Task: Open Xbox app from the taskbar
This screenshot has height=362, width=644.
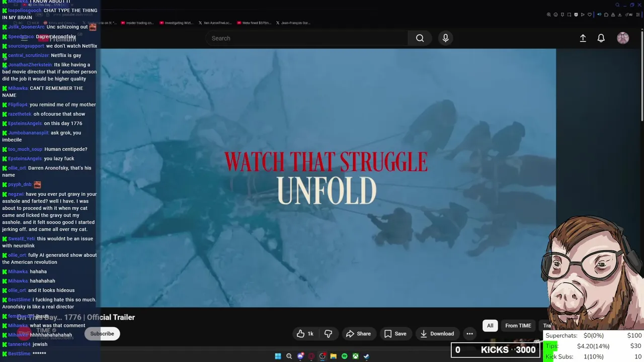Action: click(x=356, y=356)
